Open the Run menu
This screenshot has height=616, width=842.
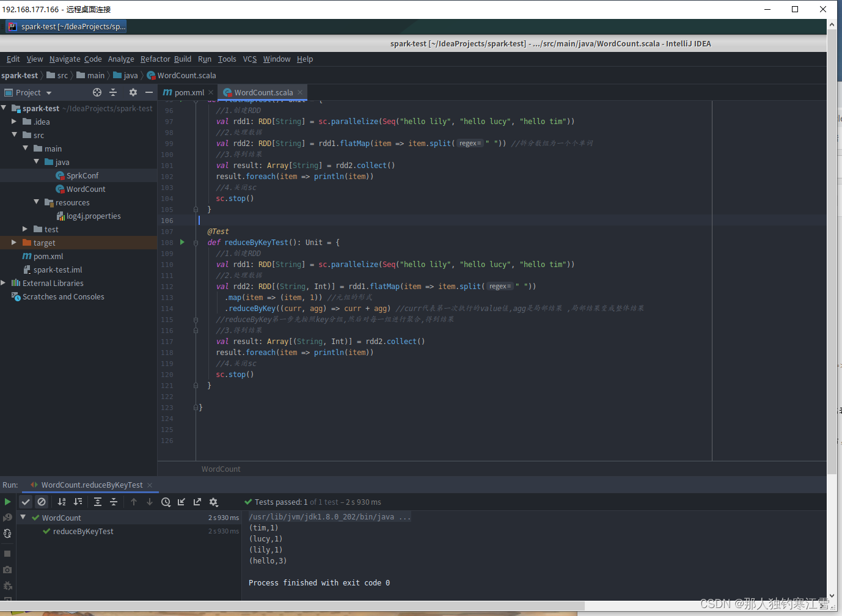(x=205, y=59)
